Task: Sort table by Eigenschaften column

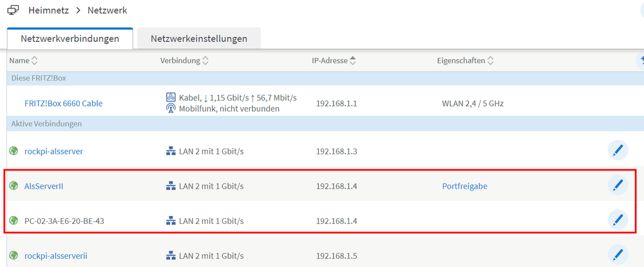Action: [466, 60]
